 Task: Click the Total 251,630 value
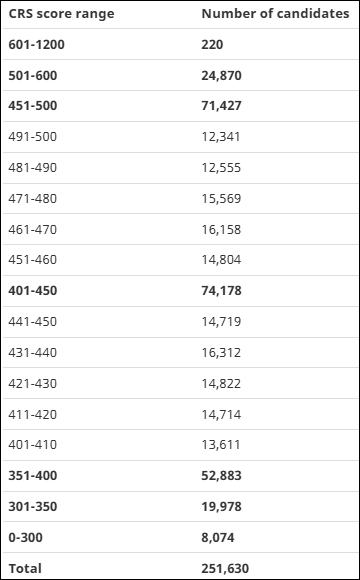225,569
